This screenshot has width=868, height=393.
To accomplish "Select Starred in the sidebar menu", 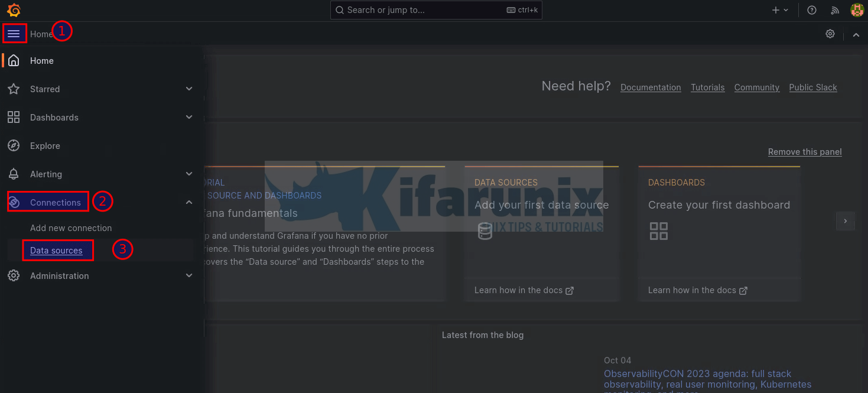I will (x=45, y=89).
